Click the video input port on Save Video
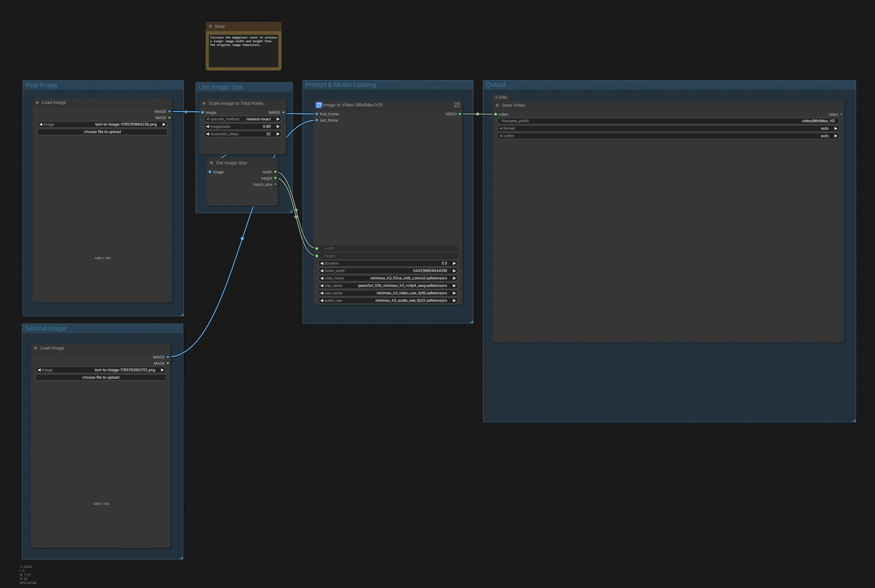The width and height of the screenshot is (875, 588). click(x=496, y=114)
